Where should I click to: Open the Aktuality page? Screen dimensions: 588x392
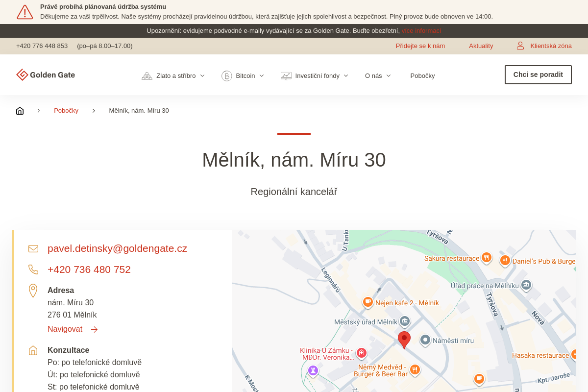pyautogui.click(x=481, y=46)
